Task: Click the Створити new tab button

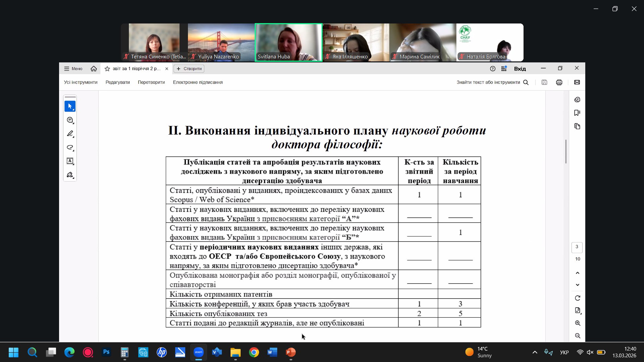Action: pos(189,69)
